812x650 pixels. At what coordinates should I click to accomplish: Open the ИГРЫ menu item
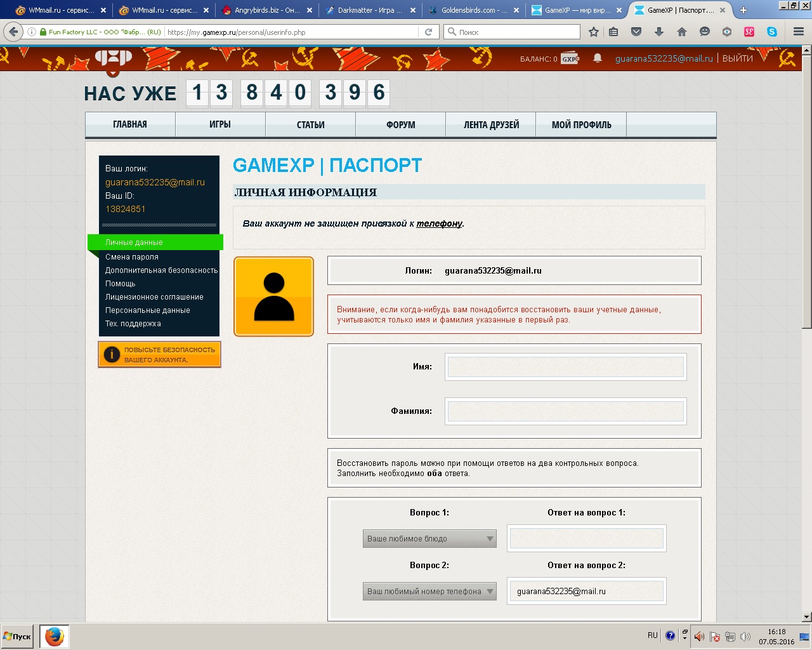pyautogui.click(x=220, y=124)
